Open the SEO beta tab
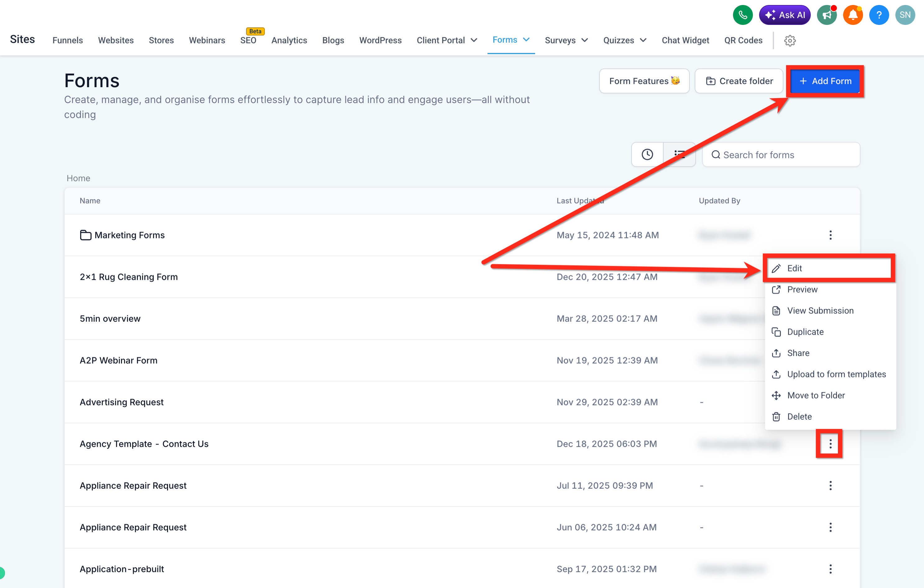The height and width of the screenshot is (588, 924). pos(248,40)
